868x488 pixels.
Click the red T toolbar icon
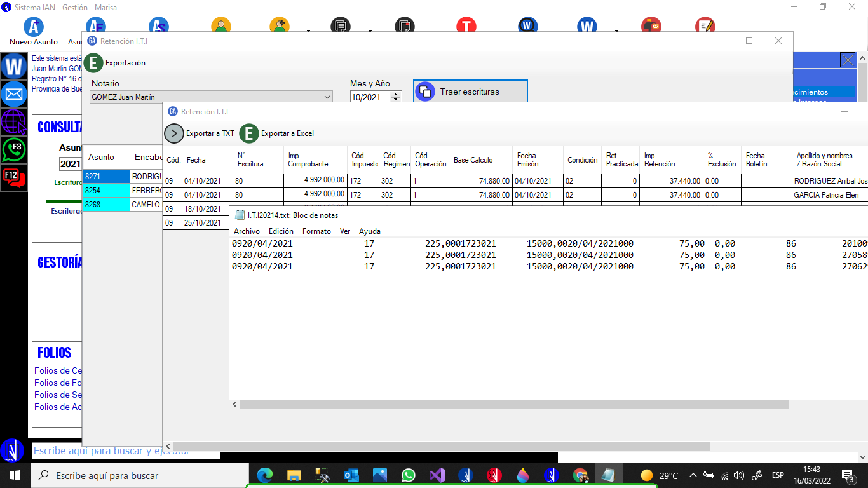(x=466, y=27)
